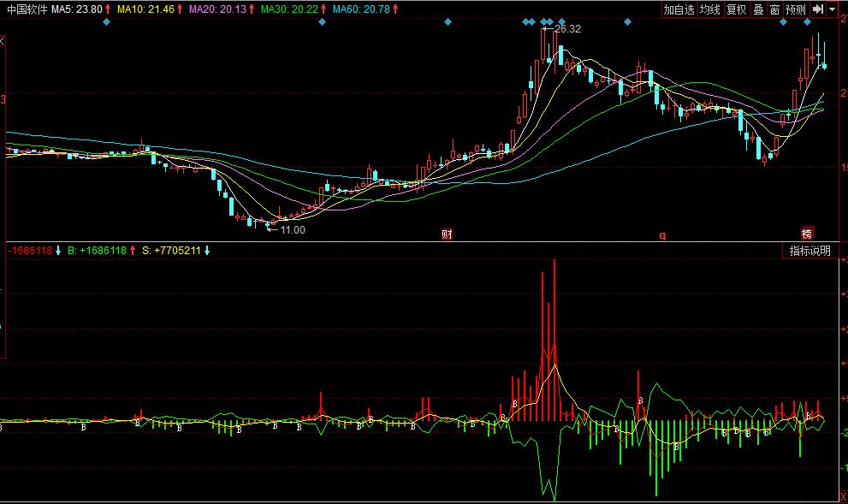Select the MA30: 20.22 indicator label
This screenshot has width=848, height=504.
289,9
